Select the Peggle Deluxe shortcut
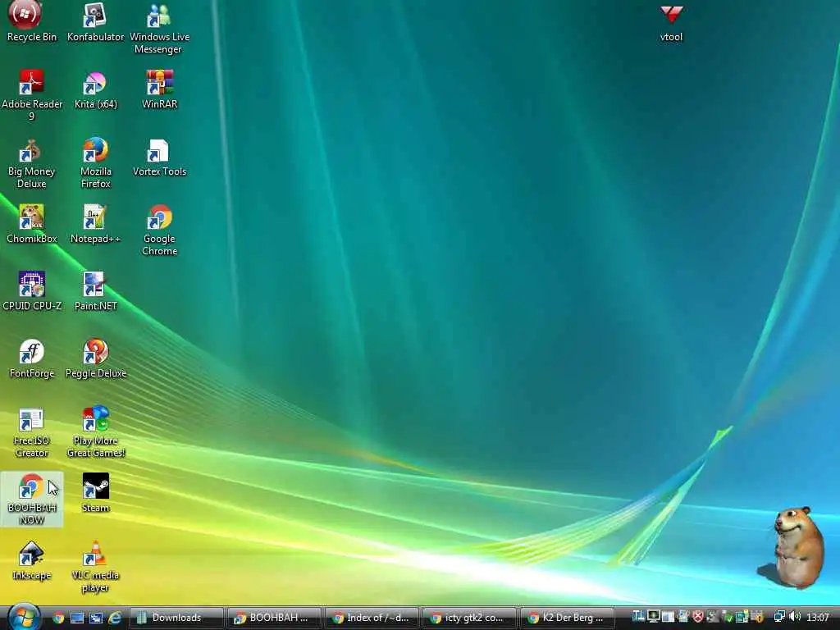This screenshot has height=630, width=840. pyautogui.click(x=95, y=359)
